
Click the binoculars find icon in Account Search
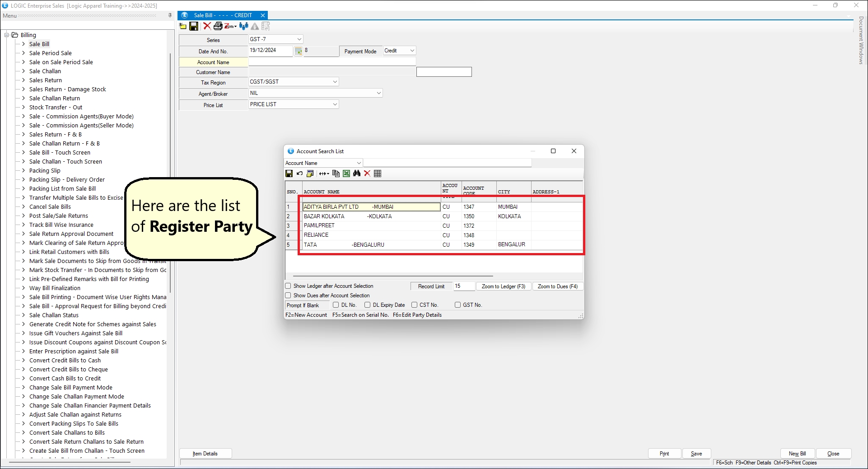click(x=357, y=174)
